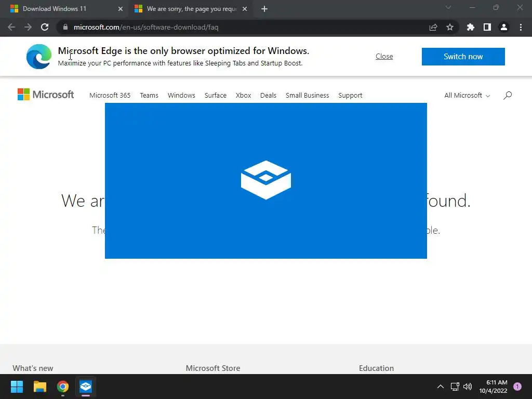Image resolution: width=532 pixels, height=399 pixels.
Task: Bookmark this page with the star icon
Action: tap(450, 27)
